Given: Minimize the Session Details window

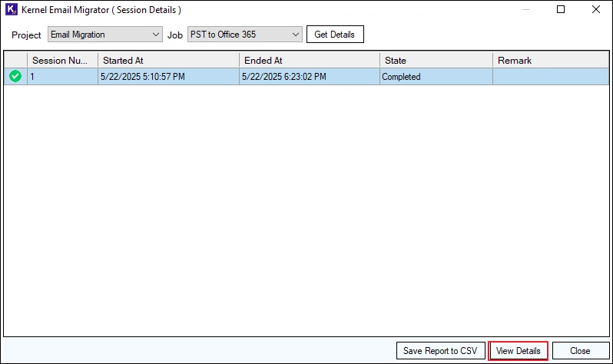Looking at the screenshot, I should click(526, 9).
